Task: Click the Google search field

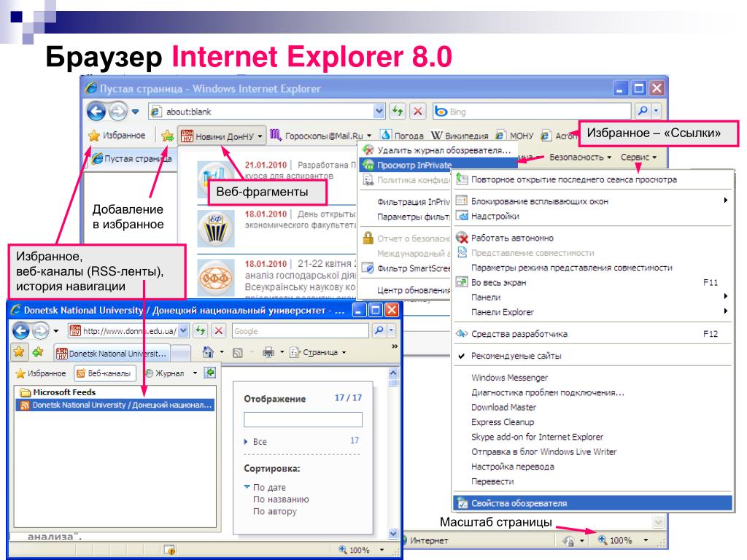Action: [300, 330]
